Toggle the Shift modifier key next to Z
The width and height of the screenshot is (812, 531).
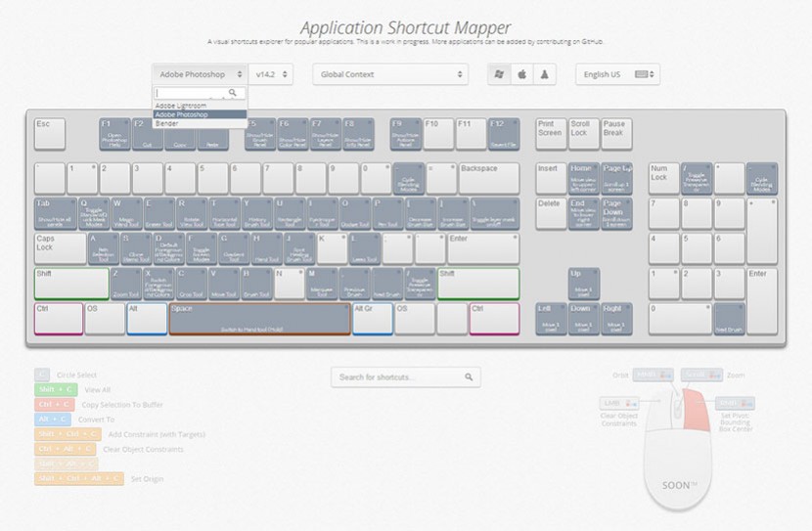[72, 284]
